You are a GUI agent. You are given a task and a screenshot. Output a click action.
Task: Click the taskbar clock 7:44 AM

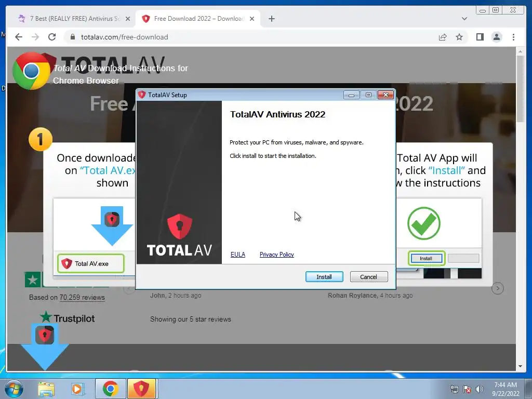506,389
